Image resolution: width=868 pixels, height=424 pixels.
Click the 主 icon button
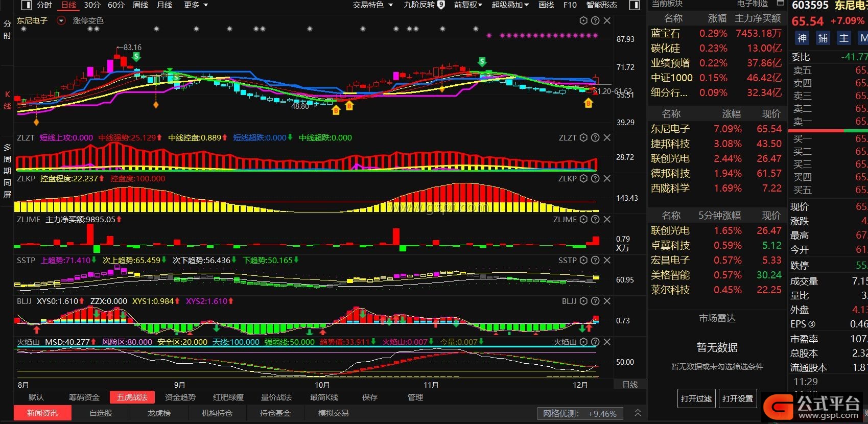[x=844, y=38]
